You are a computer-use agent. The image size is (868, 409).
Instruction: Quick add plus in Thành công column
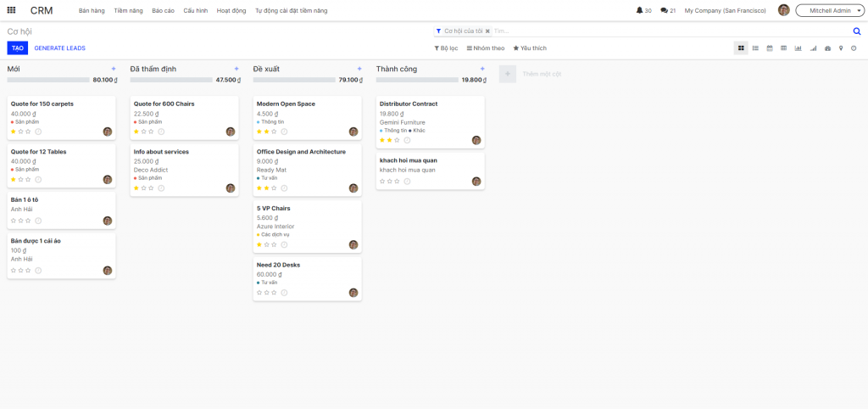point(482,69)
